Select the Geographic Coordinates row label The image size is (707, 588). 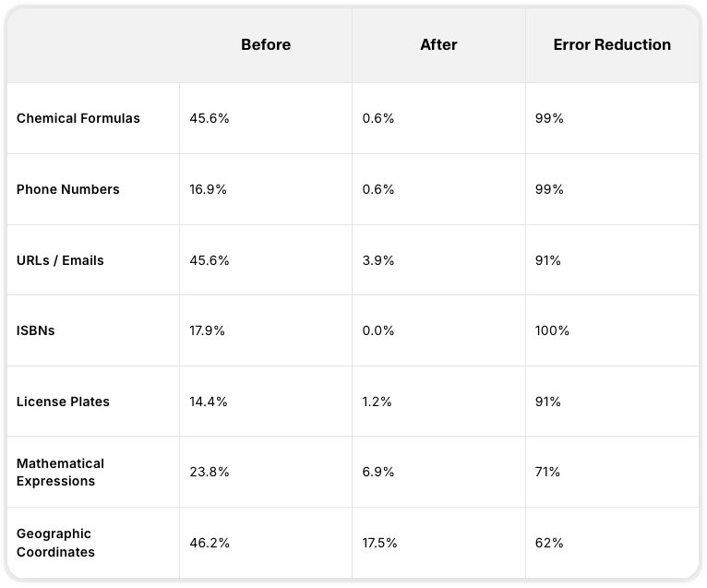click(x=55, y=543)
